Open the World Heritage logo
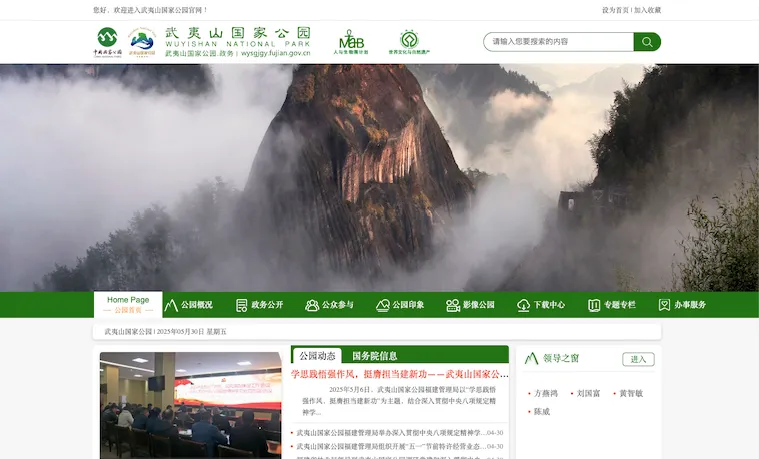The image size is (759, 459). tap(409, 42)
